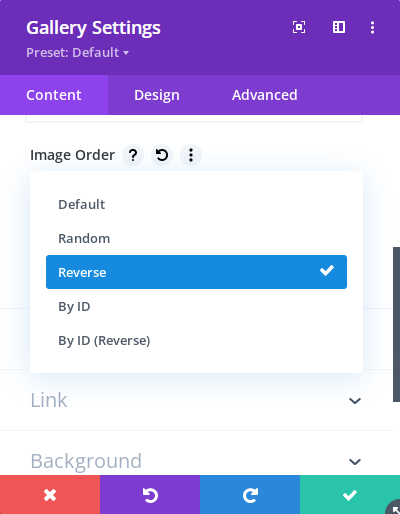
Task: Show help for Image Order
Action: 133,155
